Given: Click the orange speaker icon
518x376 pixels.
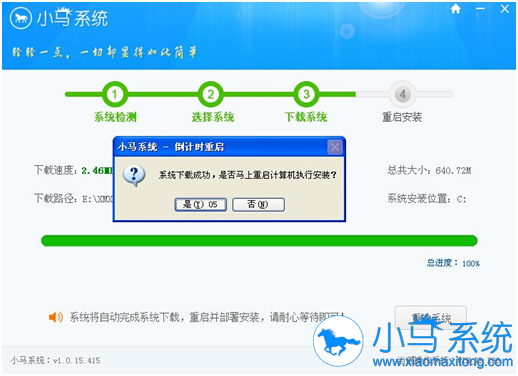Looking at the screenshot, I should click(x=56, y=317).
